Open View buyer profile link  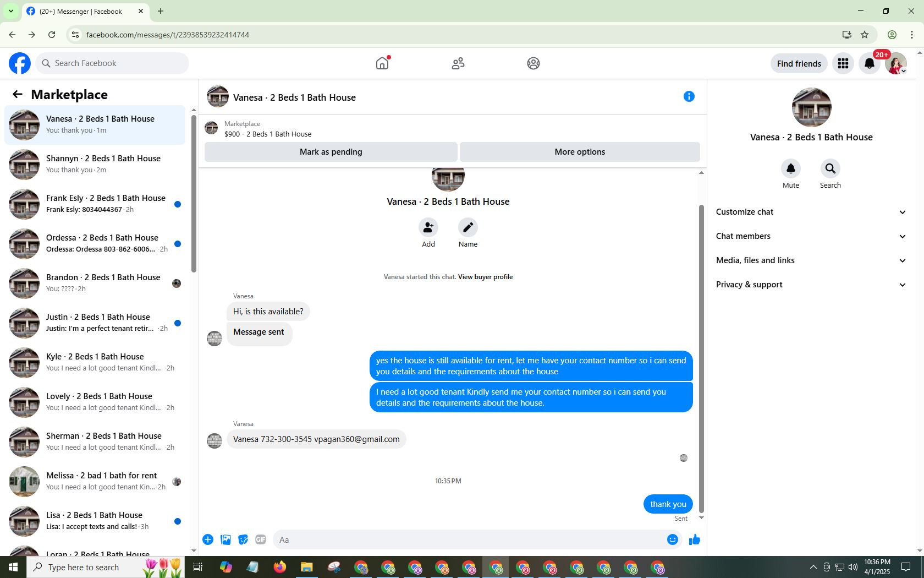(x=485, y=277)
